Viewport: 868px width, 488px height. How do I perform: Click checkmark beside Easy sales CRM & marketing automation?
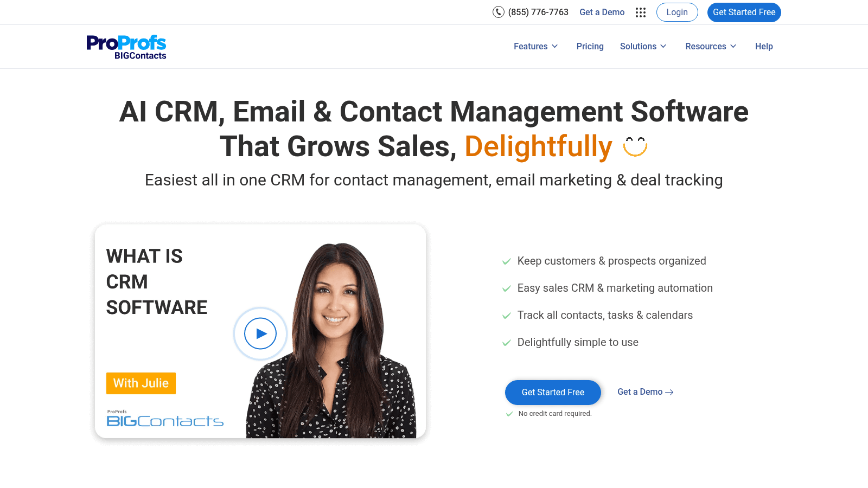click(x=507, y=288)
